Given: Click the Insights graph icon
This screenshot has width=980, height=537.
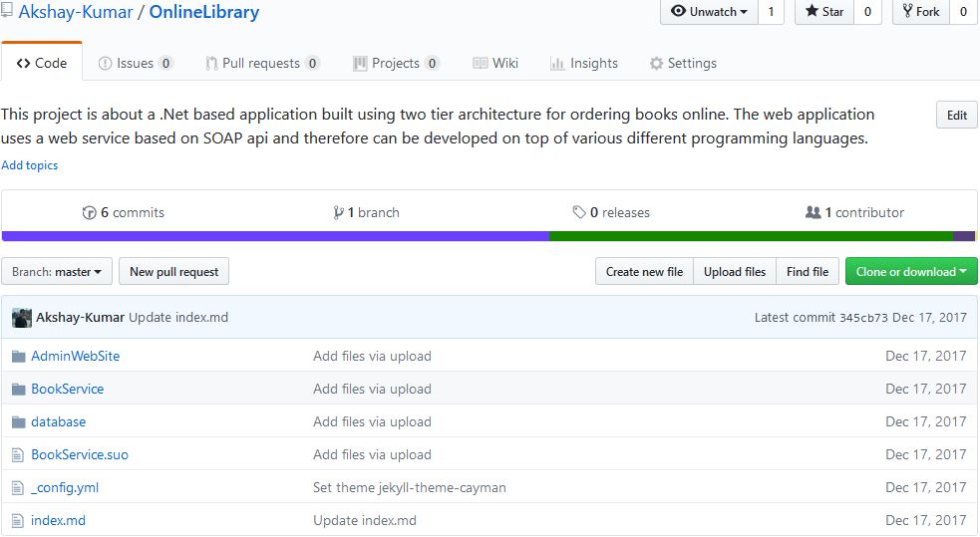Looking at the screenshot, I should (x=557, y=63).
